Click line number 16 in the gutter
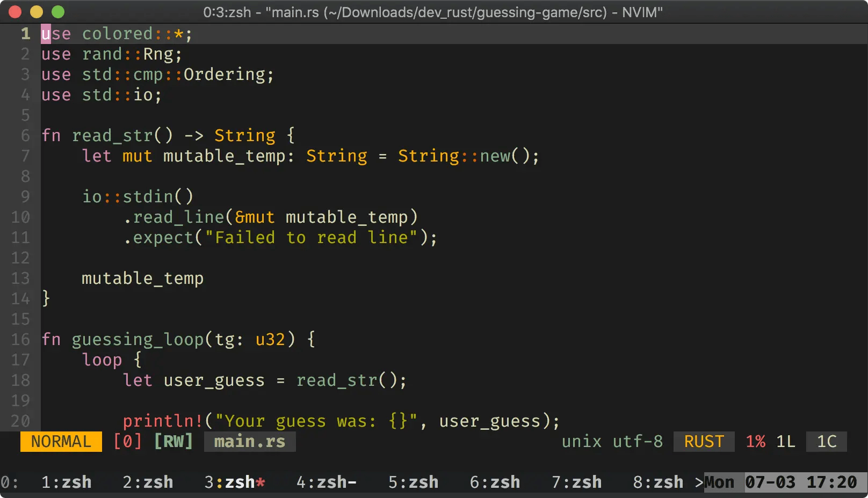868x498 pixels. [20, 339]
